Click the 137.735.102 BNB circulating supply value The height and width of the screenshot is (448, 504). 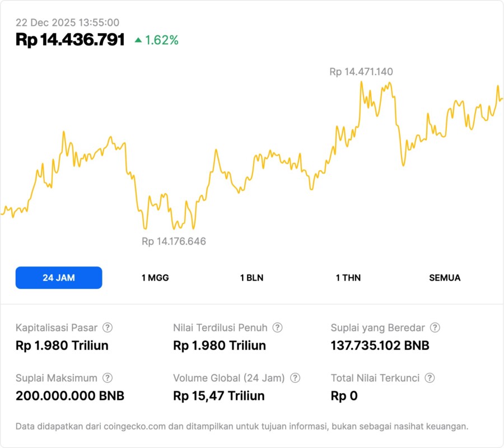click(x=380, y=346)
